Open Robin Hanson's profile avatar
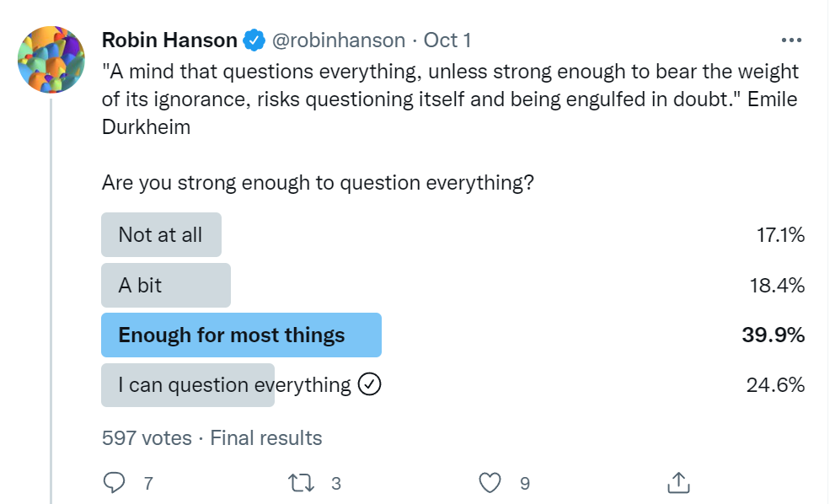The height and width of the screenshot is (504, 830). [x=51, y=59]
